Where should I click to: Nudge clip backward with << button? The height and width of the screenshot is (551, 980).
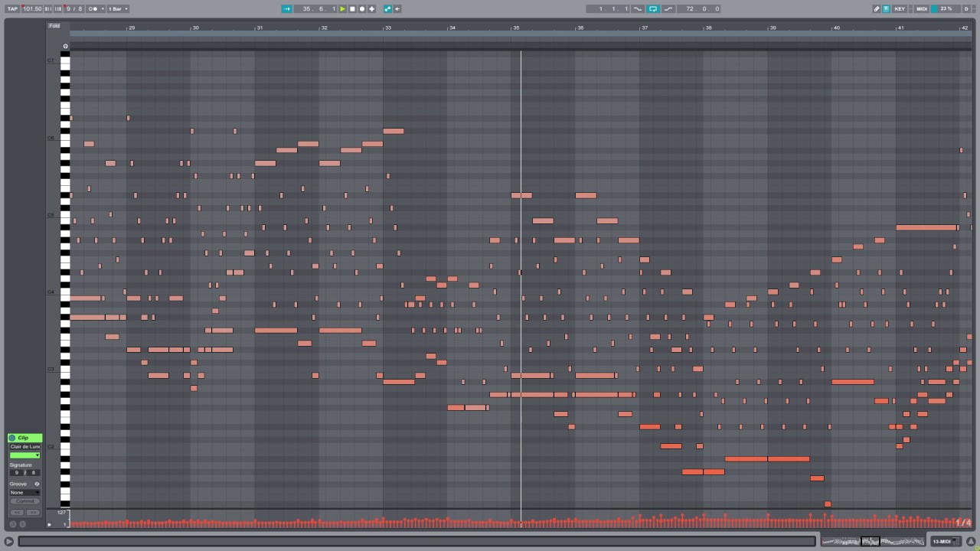coord(17,512)
